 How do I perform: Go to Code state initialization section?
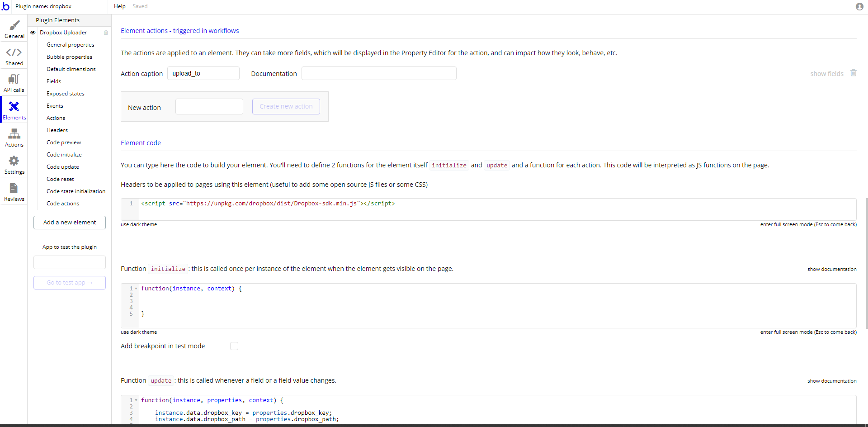(76, 191)
